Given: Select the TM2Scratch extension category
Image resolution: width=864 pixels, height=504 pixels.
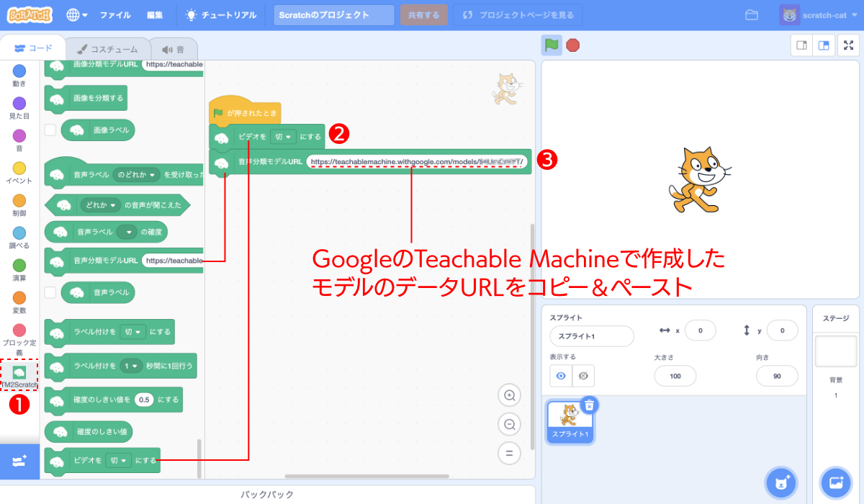Looking at the screenshot, I should (x=19, y=373).
